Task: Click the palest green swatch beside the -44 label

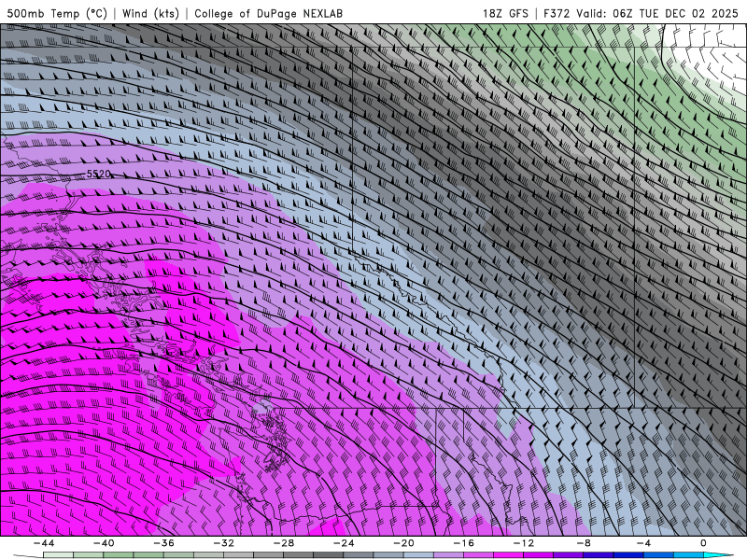Action: pos(58,555)
